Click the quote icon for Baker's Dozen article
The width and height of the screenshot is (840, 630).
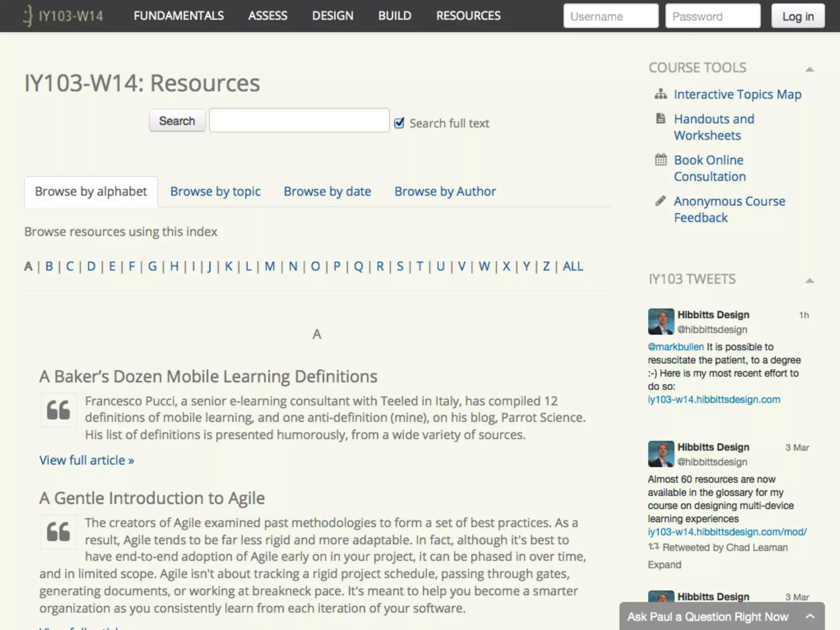coord(58,410)
